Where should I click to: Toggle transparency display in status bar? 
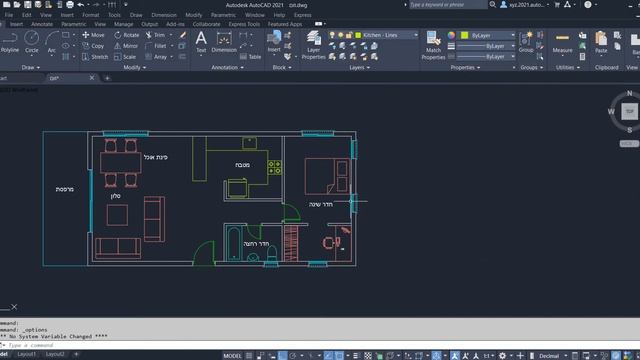pyautogui.click(x=368, y=356)
